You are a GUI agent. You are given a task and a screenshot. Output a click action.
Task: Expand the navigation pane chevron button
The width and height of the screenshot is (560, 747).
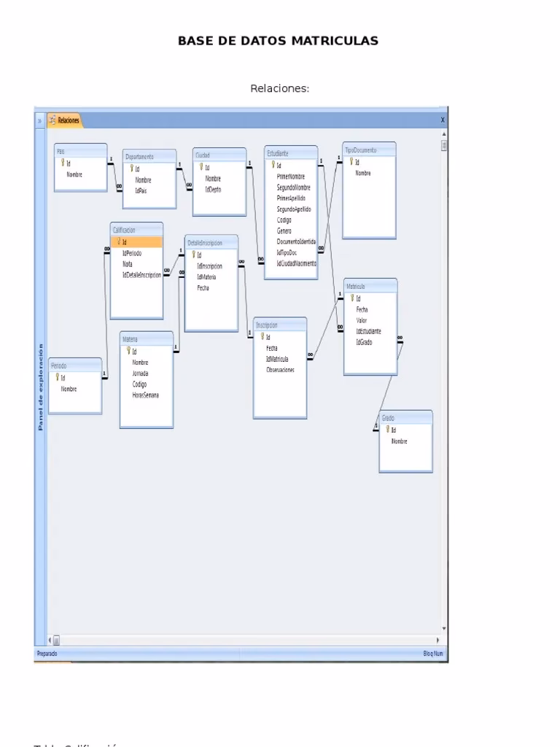(40, 120)
